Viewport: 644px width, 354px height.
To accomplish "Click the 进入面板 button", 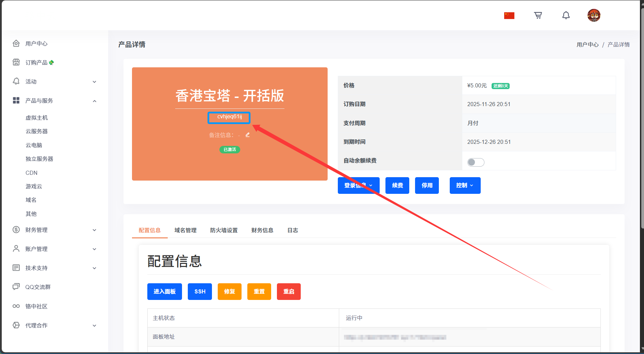I will point(164,291).
